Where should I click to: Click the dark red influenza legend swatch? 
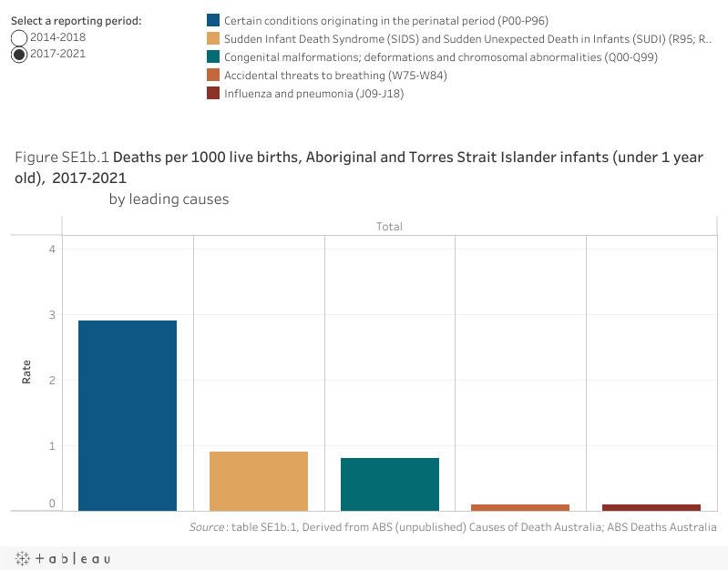point(213,93)
